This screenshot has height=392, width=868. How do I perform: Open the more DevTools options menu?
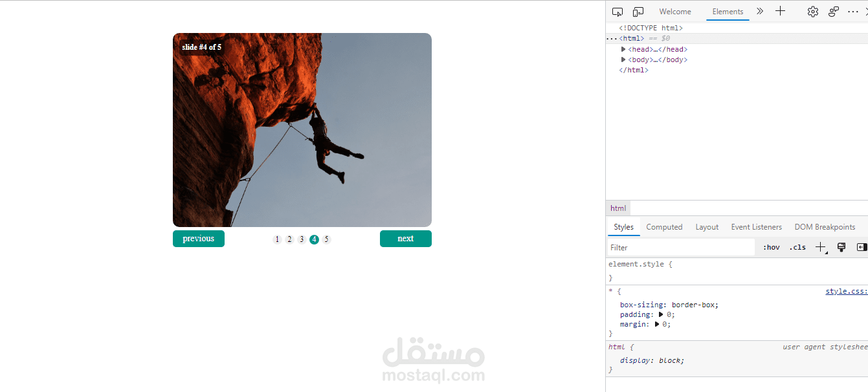[853, 11]
